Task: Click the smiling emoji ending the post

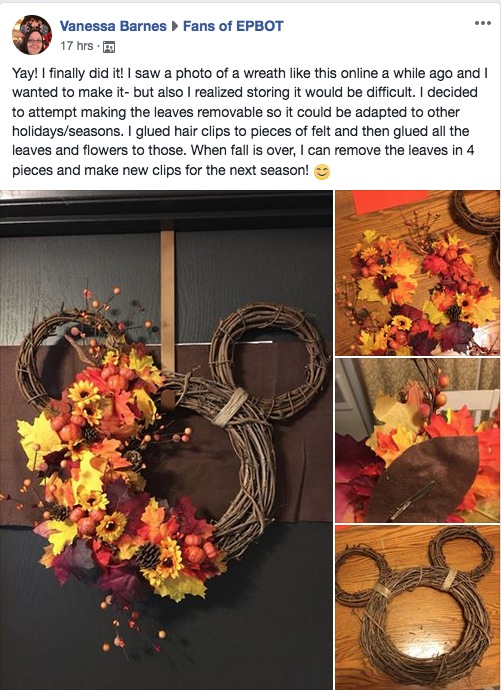Action: 322,172
